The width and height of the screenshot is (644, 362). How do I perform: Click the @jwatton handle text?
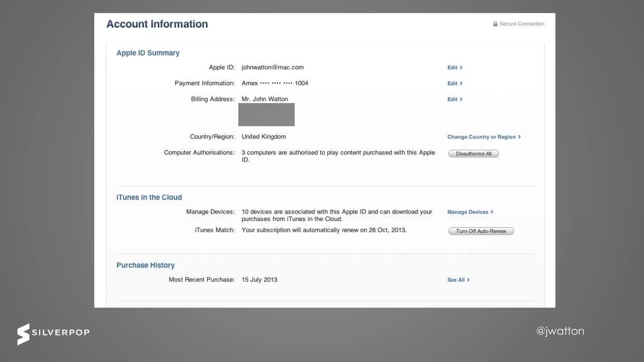(x=560, y=331)
